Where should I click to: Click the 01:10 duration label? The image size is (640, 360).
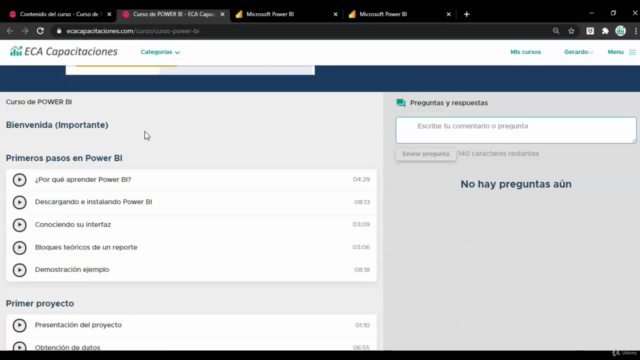coord(362,325)
